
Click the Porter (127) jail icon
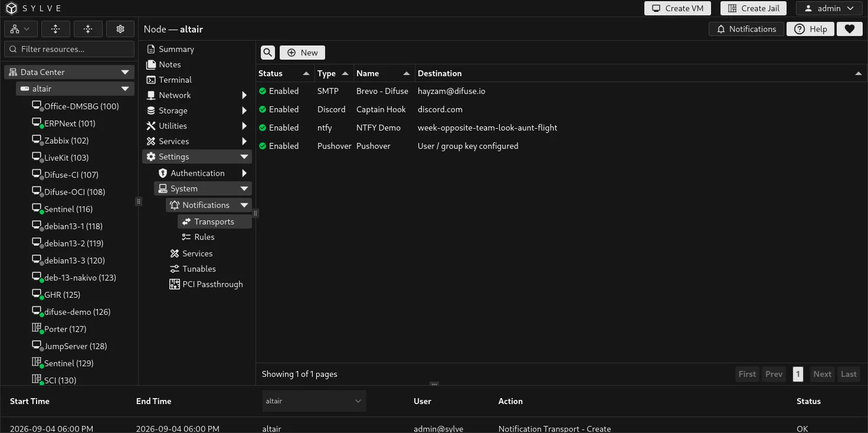coord(37,329)
